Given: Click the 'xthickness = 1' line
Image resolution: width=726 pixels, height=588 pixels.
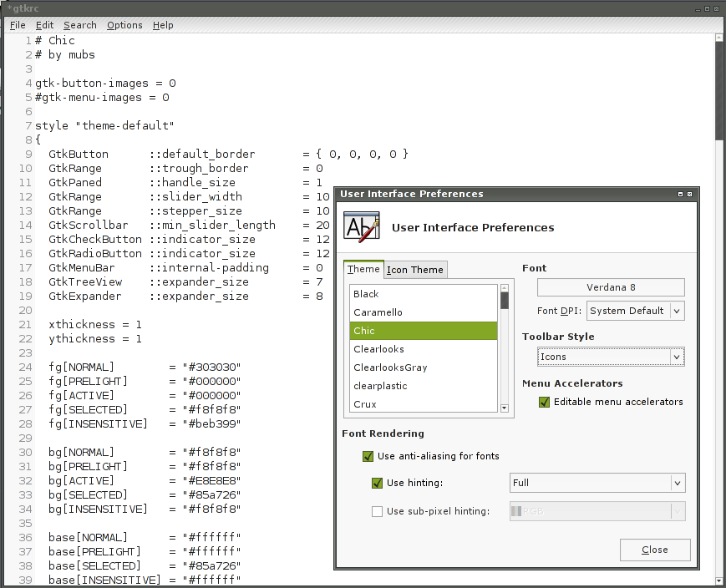Looking at the screenshot, I should tap(95, 325).
